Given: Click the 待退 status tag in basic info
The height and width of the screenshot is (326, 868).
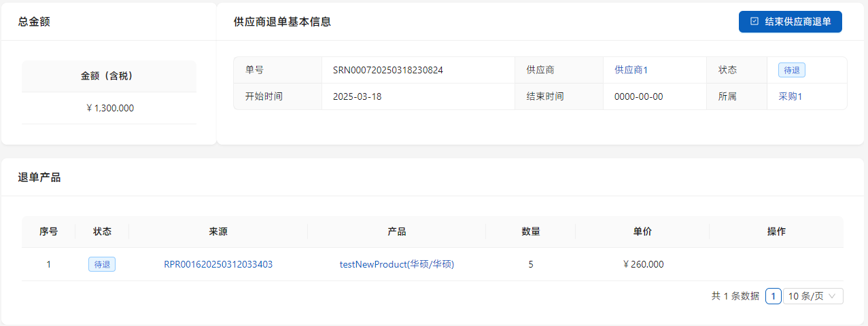Looking at the screenshot, I should tap(791, 70).
